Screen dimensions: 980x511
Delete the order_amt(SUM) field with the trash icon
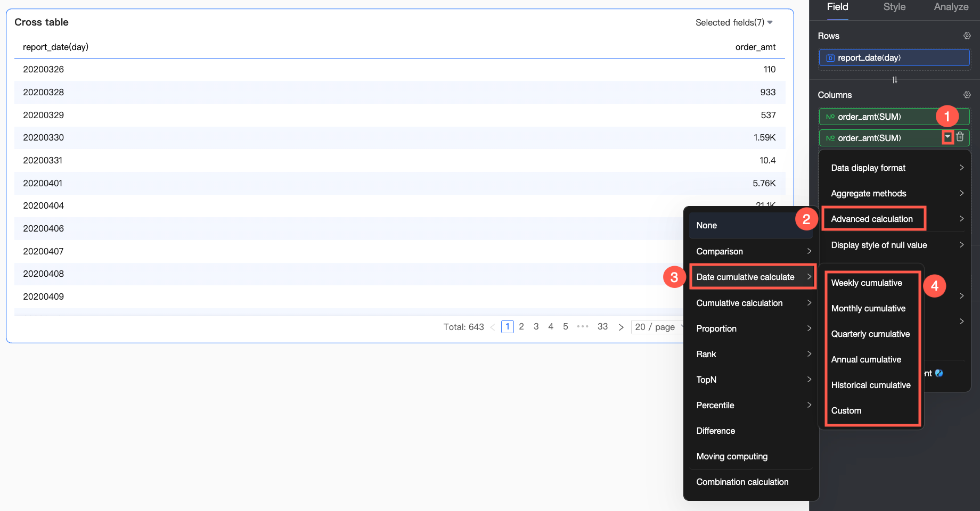pos(960,137)
